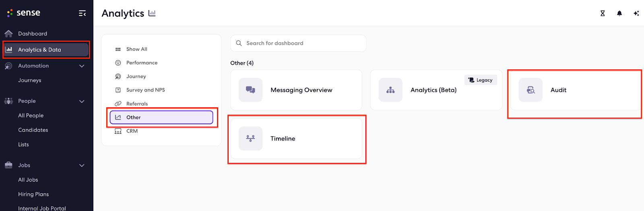Click the hourglass icon in the header
Image resolution: width=644 pixels, height=211 pixels.
pyautogui.click(x=603, y=13)
